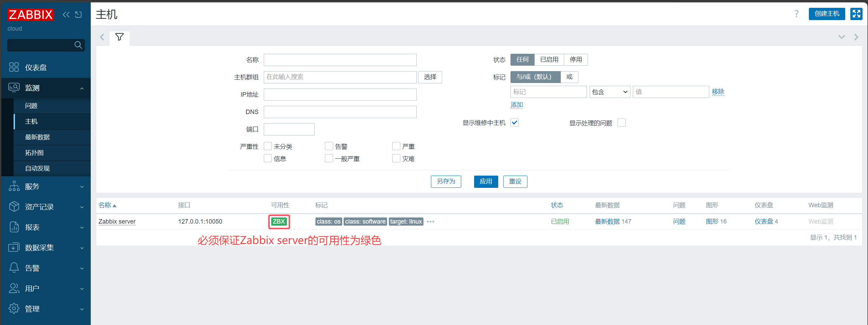This screenshot has width=868, height=325.
Task: Go to previous filter tab arrow
Action: coord(102,37)
